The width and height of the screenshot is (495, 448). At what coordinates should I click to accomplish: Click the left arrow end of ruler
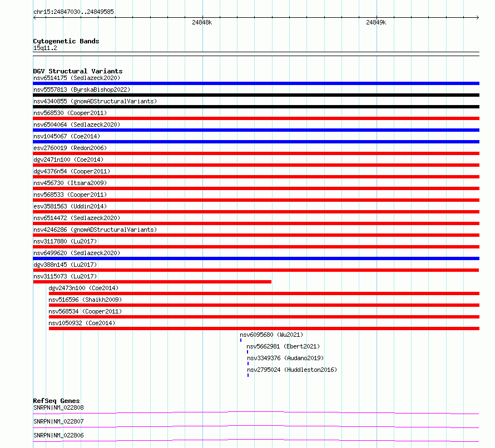[34, 18]
